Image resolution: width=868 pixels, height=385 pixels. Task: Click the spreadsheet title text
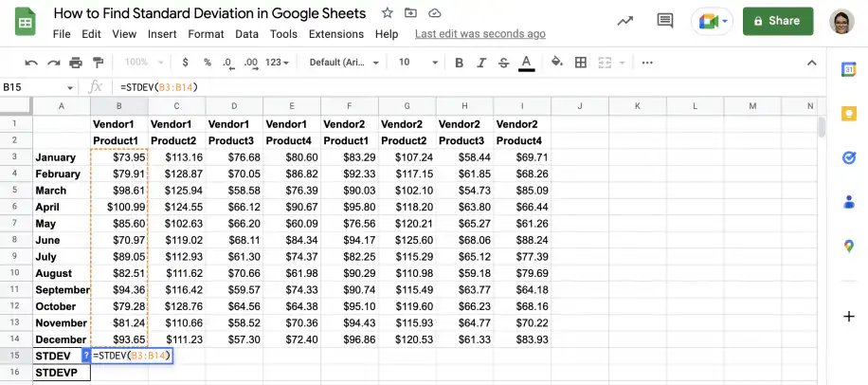[209, 13]
